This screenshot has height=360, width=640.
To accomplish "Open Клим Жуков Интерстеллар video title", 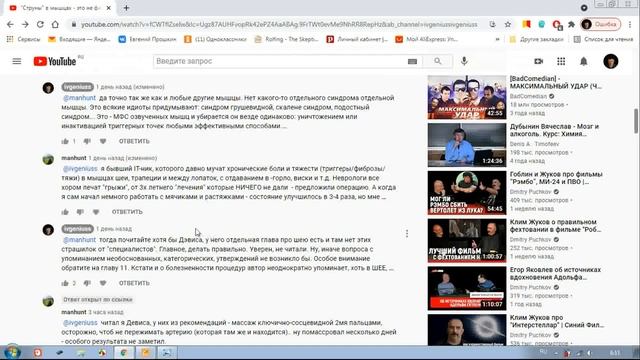I will click(x=557, y=321).
